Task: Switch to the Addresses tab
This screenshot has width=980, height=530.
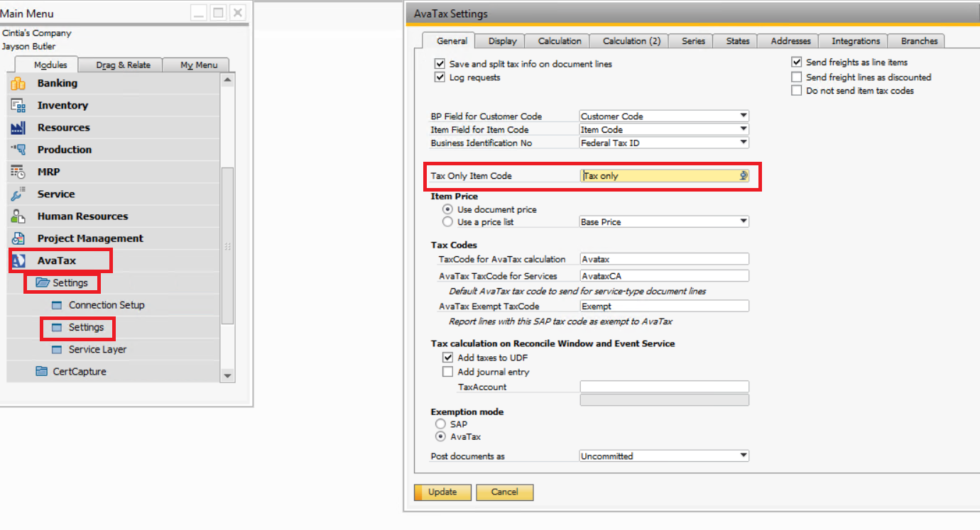Action: [x=790, y=41]
